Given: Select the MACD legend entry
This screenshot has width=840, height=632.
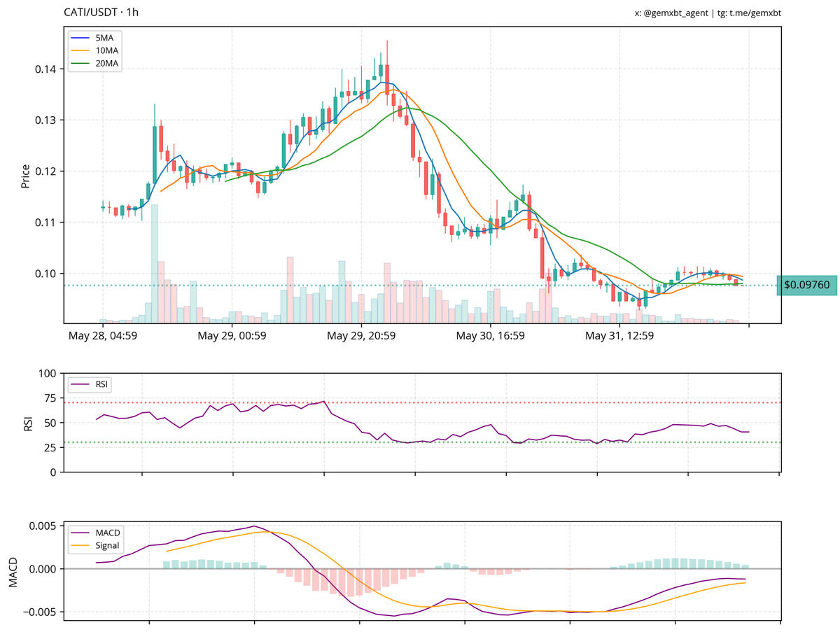Looking at the screenshot, I should pos(94,533).
